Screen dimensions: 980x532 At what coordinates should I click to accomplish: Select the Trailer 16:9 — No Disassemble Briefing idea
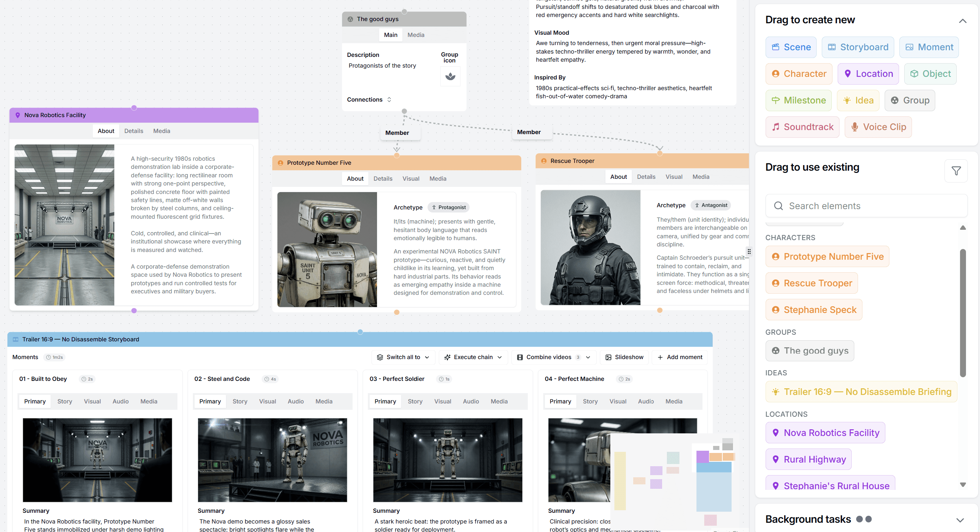(x=861, y=392)
